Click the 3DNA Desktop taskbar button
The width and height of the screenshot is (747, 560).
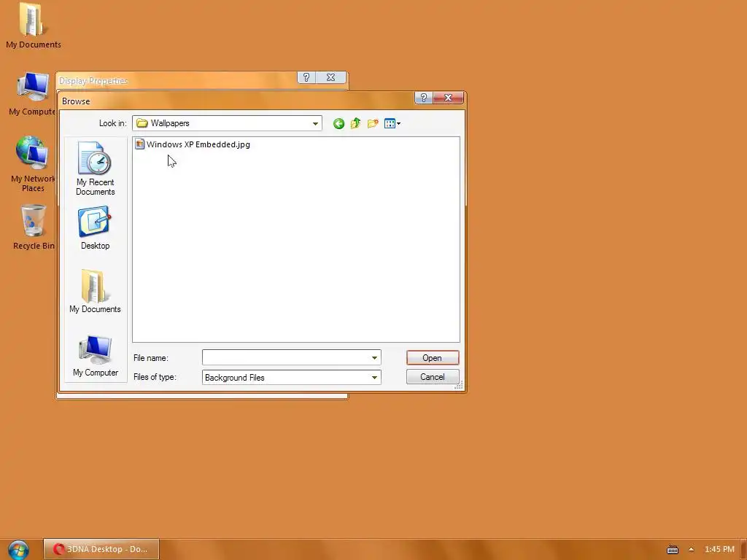click(101, 549)
